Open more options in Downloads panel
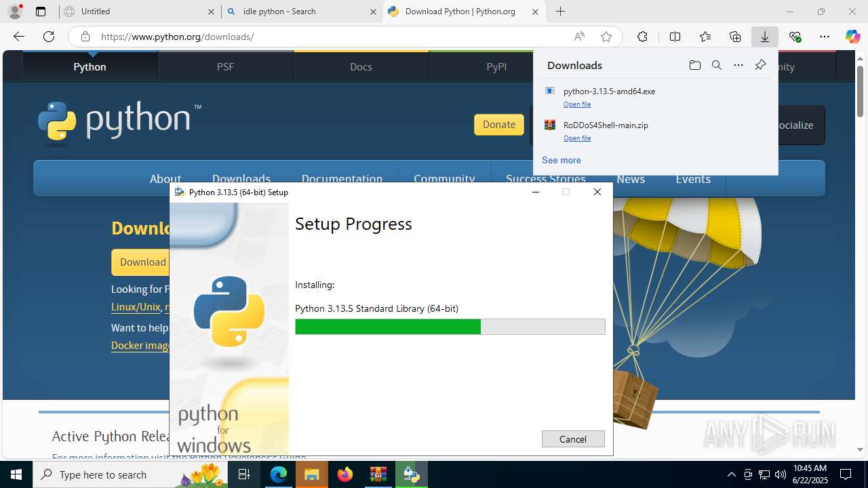Viewport: 868px width, 488px height. coord(738,65)
